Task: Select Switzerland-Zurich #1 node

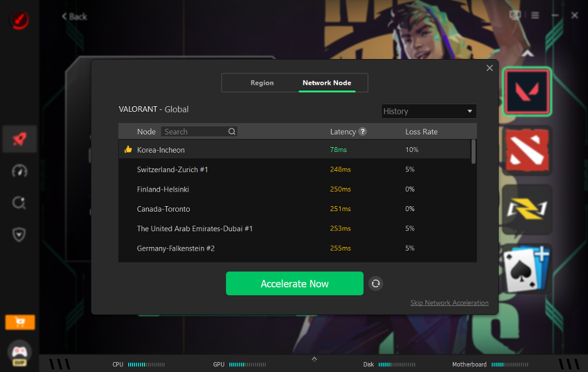Action: [x=295, y=170]
